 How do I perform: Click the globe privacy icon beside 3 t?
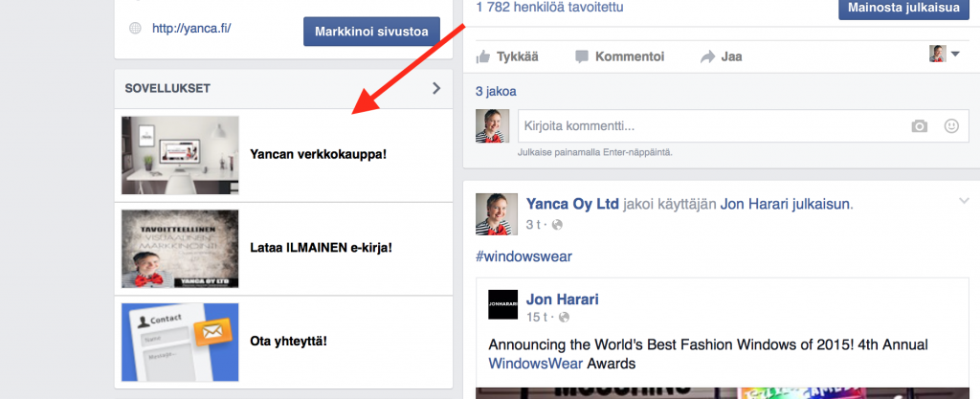coord(558,224)
